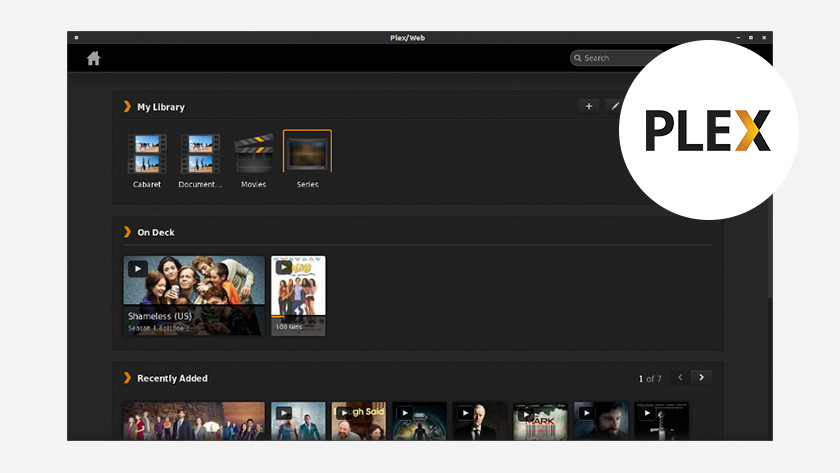Play the recently added MARK movie
This screenshot has height=473, width=840.
526,413
